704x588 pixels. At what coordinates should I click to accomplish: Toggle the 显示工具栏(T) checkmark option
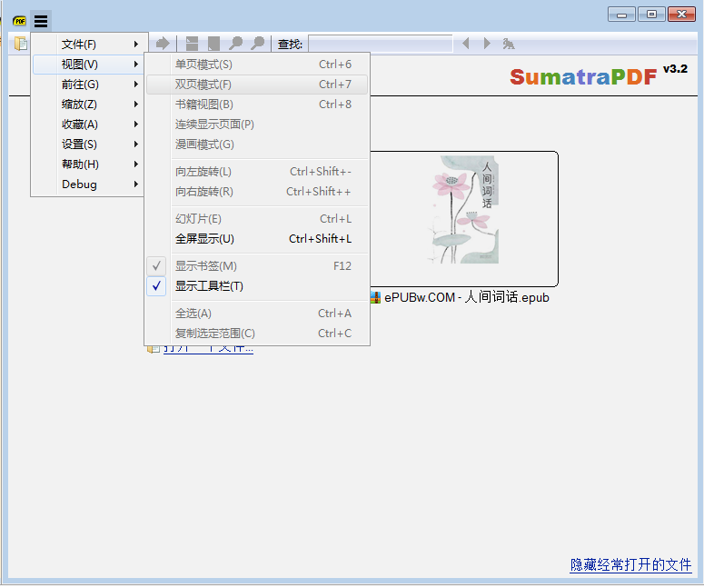pyautogui.click(x=257, y=286)
